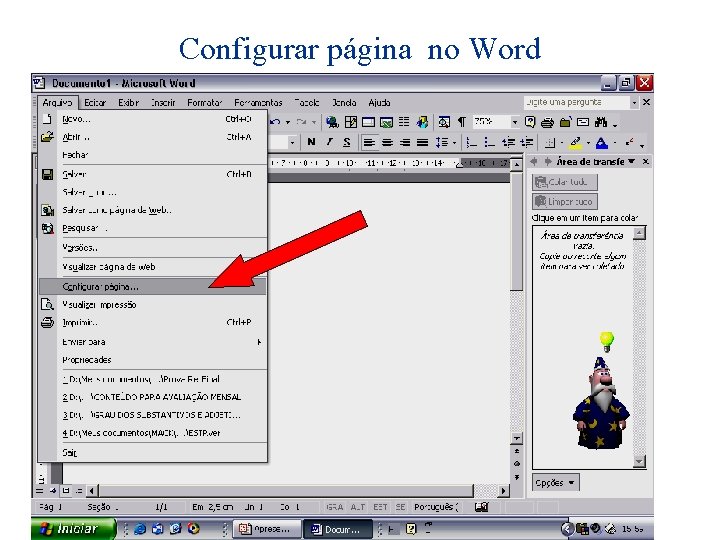Click the web hyperlink globe icon

[332, 122]
